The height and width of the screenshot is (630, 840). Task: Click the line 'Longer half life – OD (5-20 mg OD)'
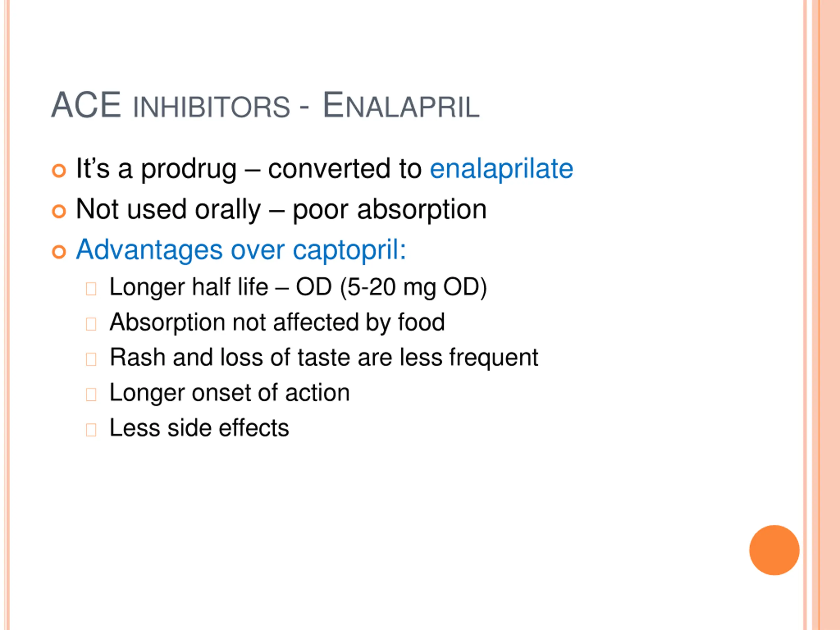tap(298, 287)
